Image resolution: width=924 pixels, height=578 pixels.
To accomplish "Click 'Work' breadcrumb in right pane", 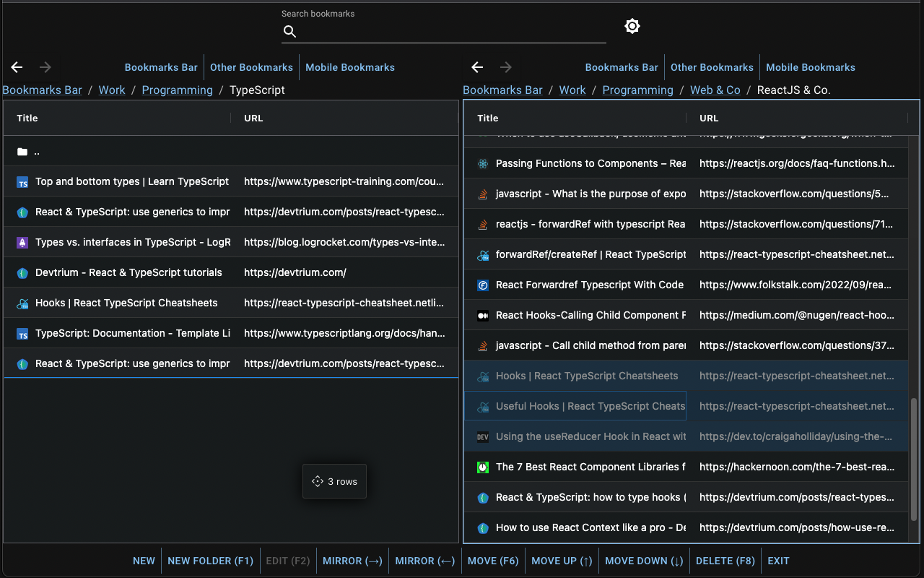I will tap(572, 90).
